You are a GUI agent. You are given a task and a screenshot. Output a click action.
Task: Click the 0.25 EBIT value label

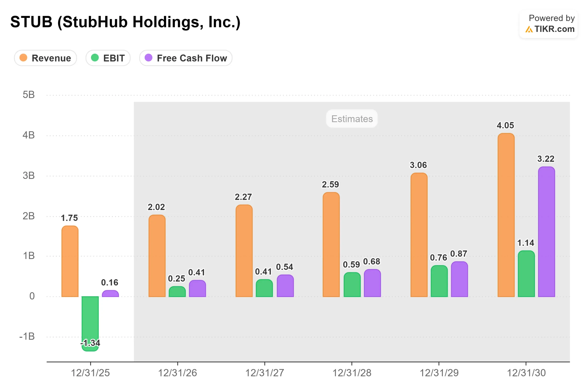coord(177,279)
